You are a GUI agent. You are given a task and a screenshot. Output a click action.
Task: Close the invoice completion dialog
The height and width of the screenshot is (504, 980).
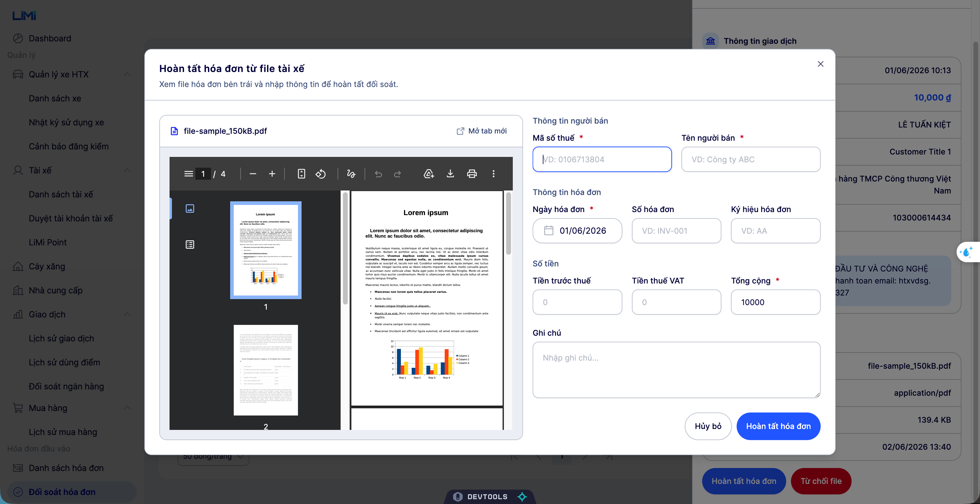click(821, 64)
